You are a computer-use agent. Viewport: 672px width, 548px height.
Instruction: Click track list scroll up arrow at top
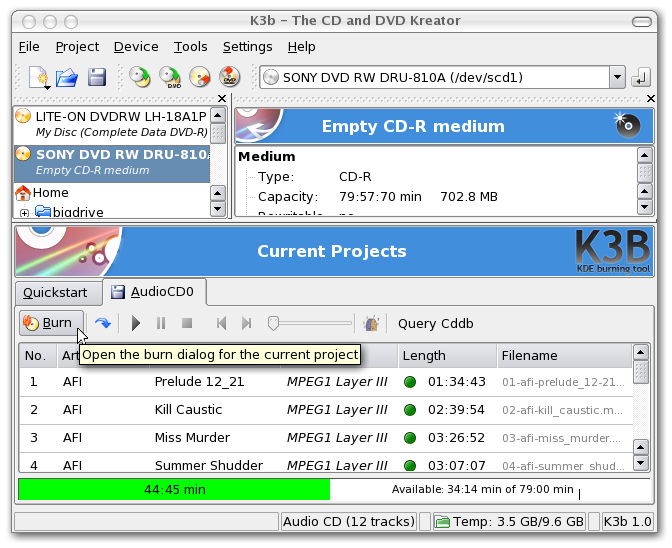click(640, 353)
